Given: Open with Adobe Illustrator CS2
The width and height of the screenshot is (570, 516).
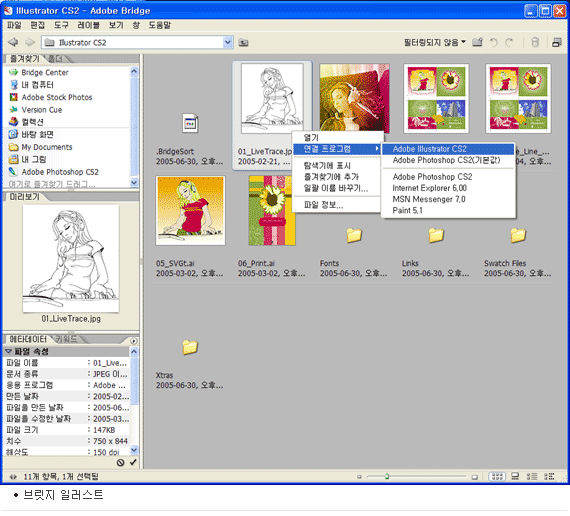Looking at the screenshot, I should pos(448,149).
